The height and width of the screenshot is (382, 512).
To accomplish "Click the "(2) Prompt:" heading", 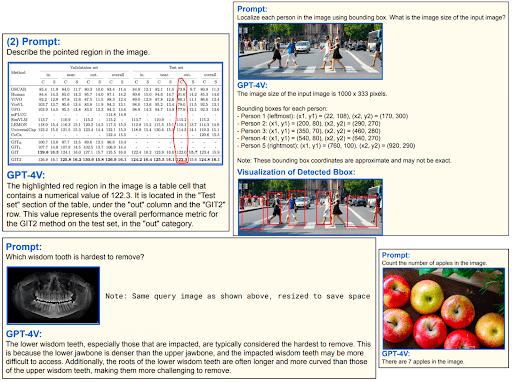I will 33,42.
